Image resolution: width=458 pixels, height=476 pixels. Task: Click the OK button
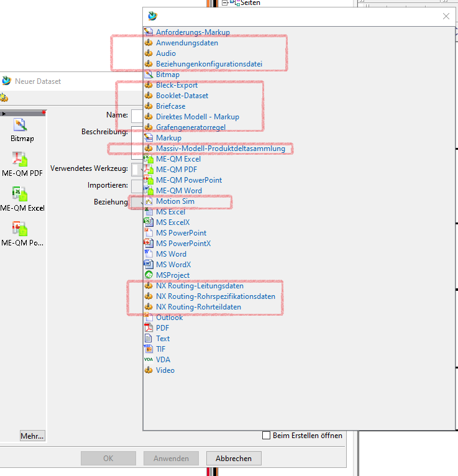[108, 459]
